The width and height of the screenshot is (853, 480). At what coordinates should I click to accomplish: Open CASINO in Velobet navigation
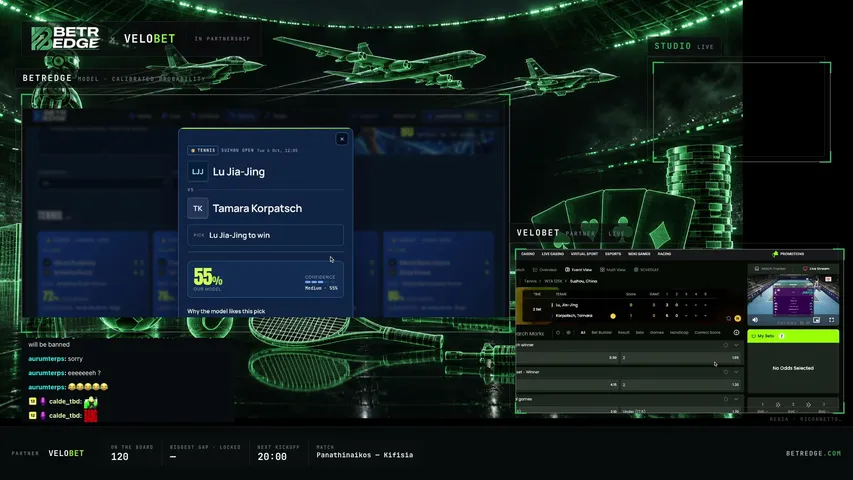click(x=528, y=254)
